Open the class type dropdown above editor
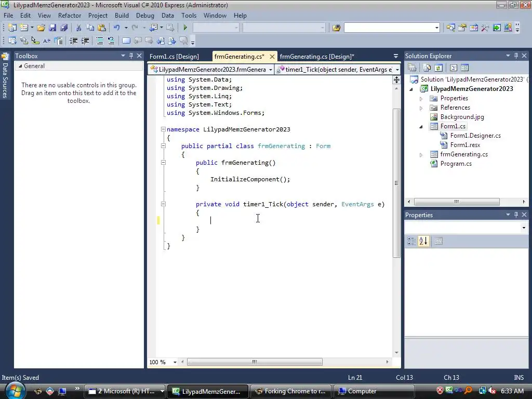The height and width of the screenshot is (399, 532). point(270,70)
